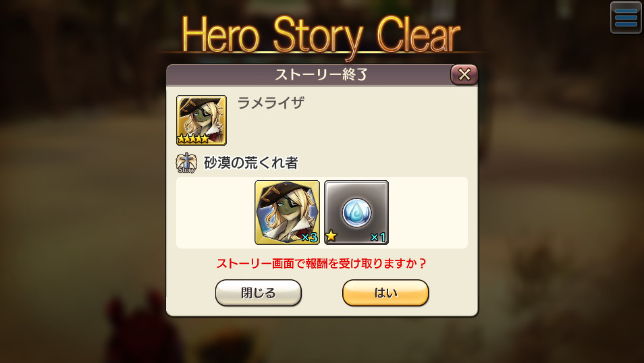The width and height of the screenshot is (644, 363).
Task: Tap the ラメライザ hero portrait with stars
Action: [x=201, y=120]
